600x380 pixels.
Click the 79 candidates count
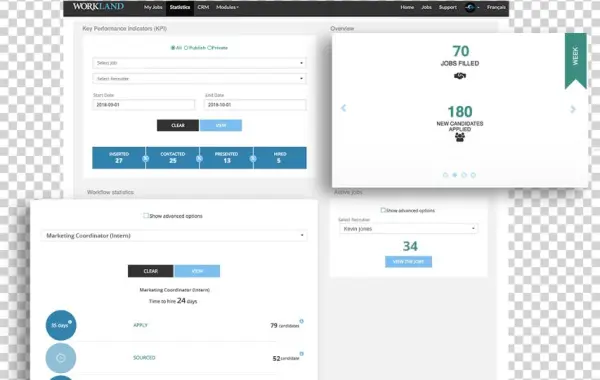tap(285, 326)
